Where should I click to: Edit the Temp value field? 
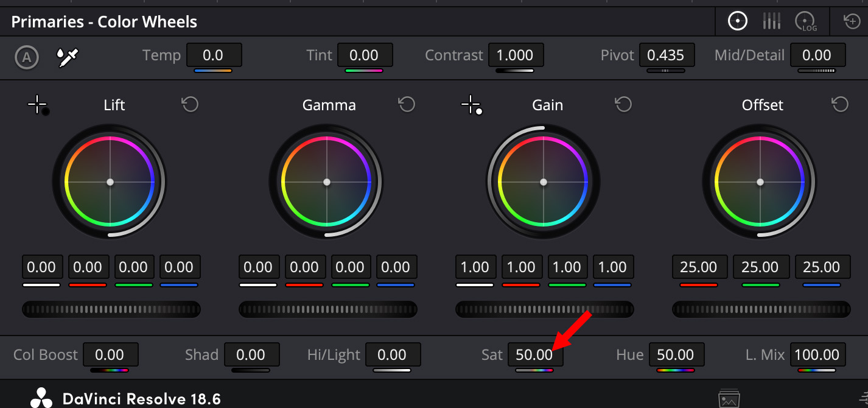214,55
